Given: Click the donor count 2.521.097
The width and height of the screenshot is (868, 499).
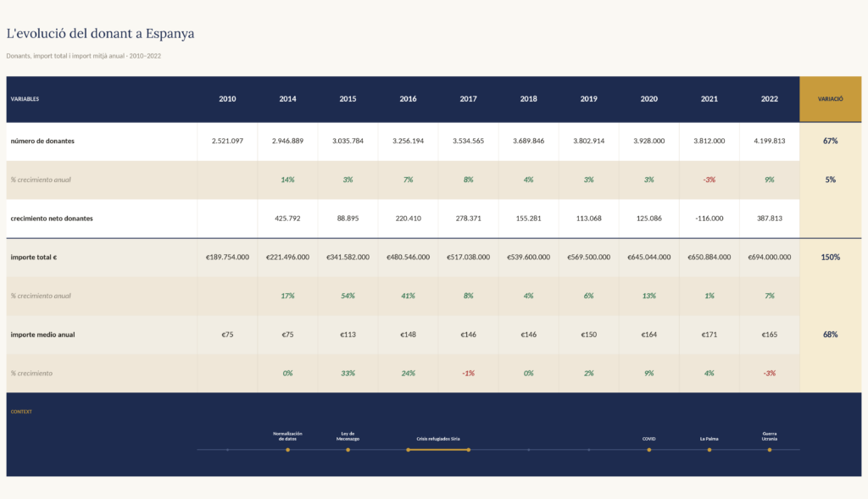Looking at the screenshot, I should coord(227,141).
